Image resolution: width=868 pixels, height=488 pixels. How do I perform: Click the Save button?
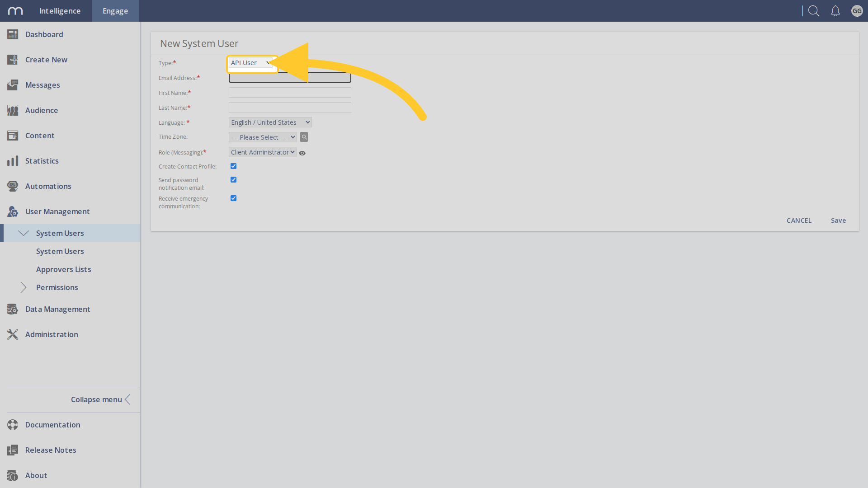(838, 221)
